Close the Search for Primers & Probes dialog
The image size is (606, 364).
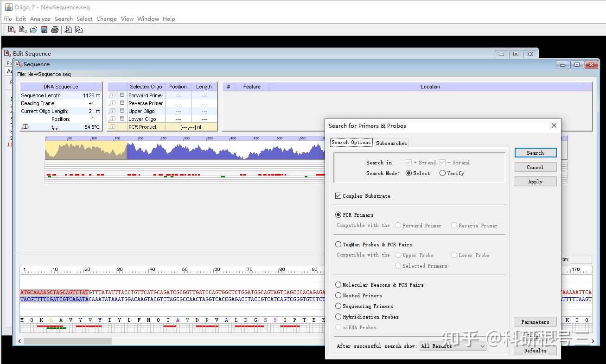[x=554, y=126]
